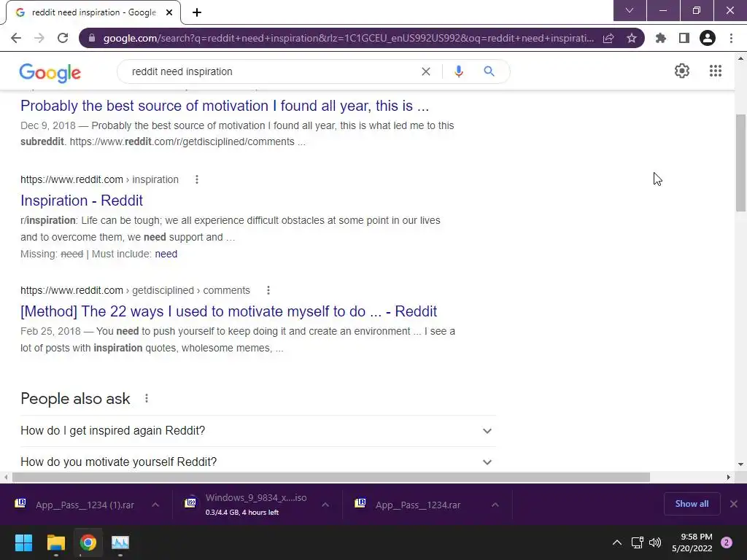Open a new browser tab
This screenshot has width=747, height=560.
click(x=197, y=12)
